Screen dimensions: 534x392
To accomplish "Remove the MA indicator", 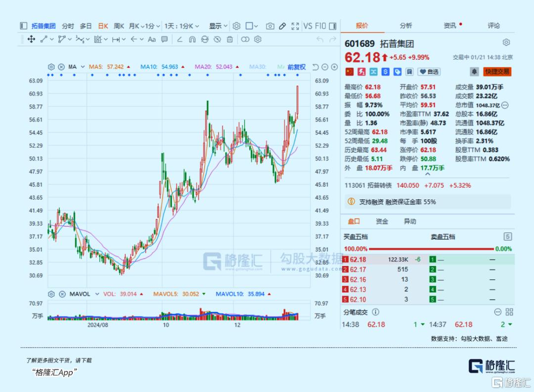I will click(61, 67).
